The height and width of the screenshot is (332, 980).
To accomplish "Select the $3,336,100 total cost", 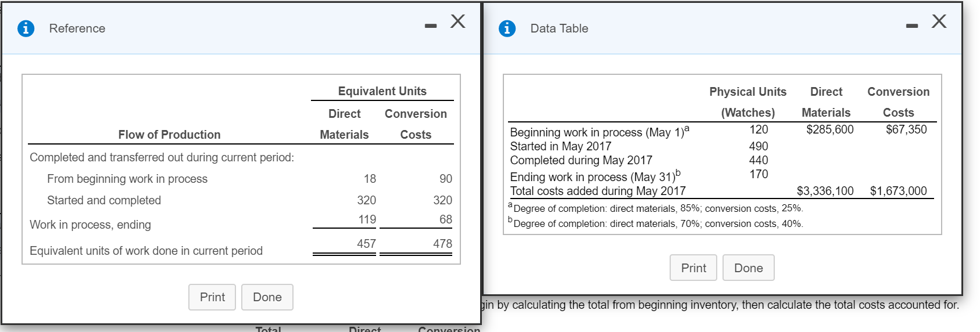I will (x=825, y=191).
